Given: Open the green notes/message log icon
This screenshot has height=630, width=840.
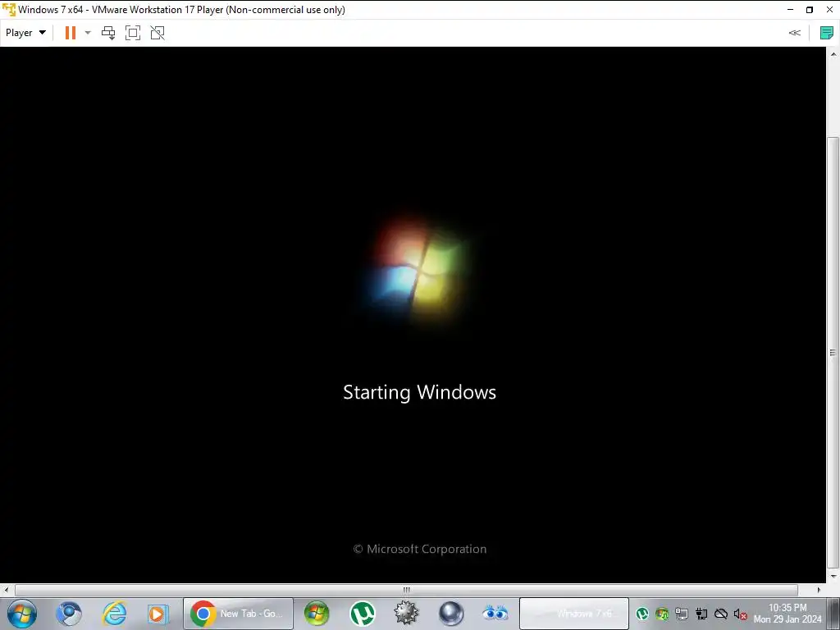Looking at the screenshot, I should (x=827, y=33).
